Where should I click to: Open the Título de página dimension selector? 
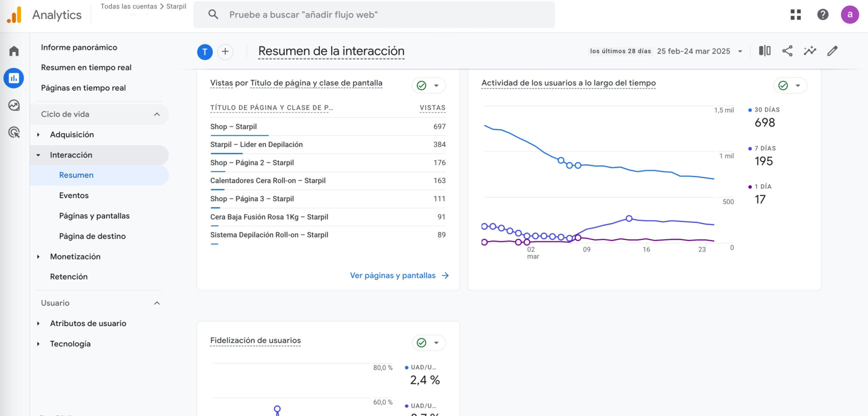pyautogui.click(x=316, y=83)
